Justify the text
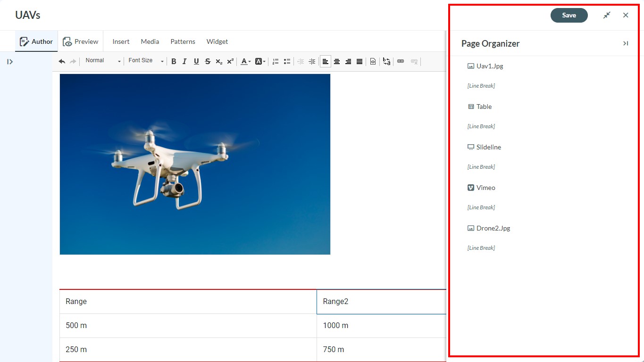644x362 pixels. pyautogui.click(x=360, y=61)
